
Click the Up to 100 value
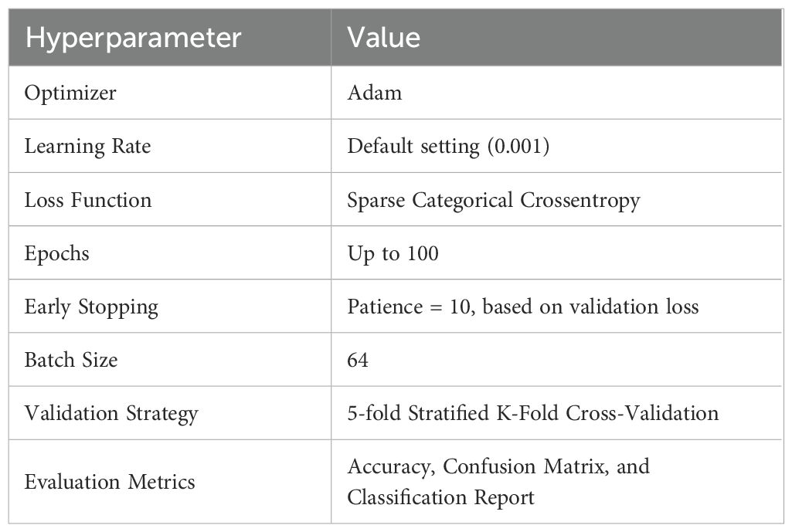393,253
